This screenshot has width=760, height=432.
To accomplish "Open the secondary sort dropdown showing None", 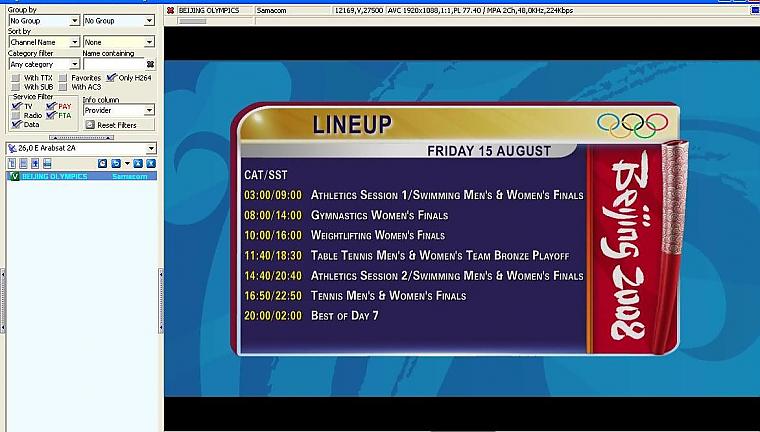I will pyautogui.click(x=149, y=43).
